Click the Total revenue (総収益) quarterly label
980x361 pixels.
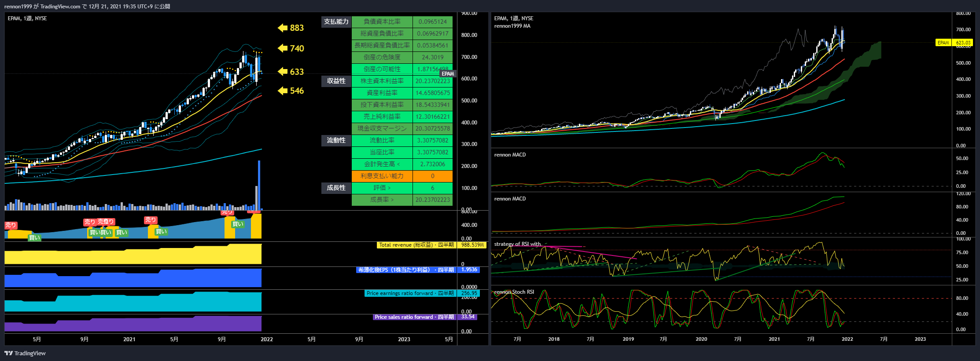(x=416, y=245)
